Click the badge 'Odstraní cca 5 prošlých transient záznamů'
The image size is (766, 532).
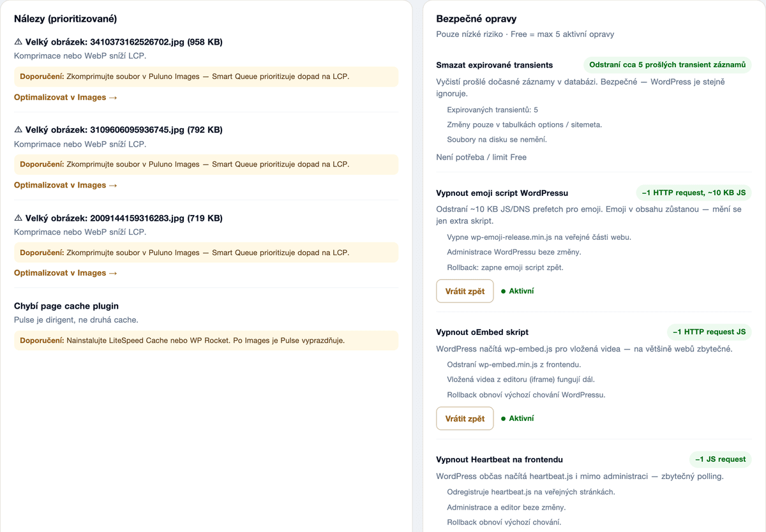click(x=667, y=65)
